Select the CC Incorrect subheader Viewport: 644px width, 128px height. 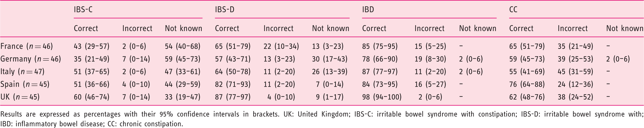(x=572, y=28)
